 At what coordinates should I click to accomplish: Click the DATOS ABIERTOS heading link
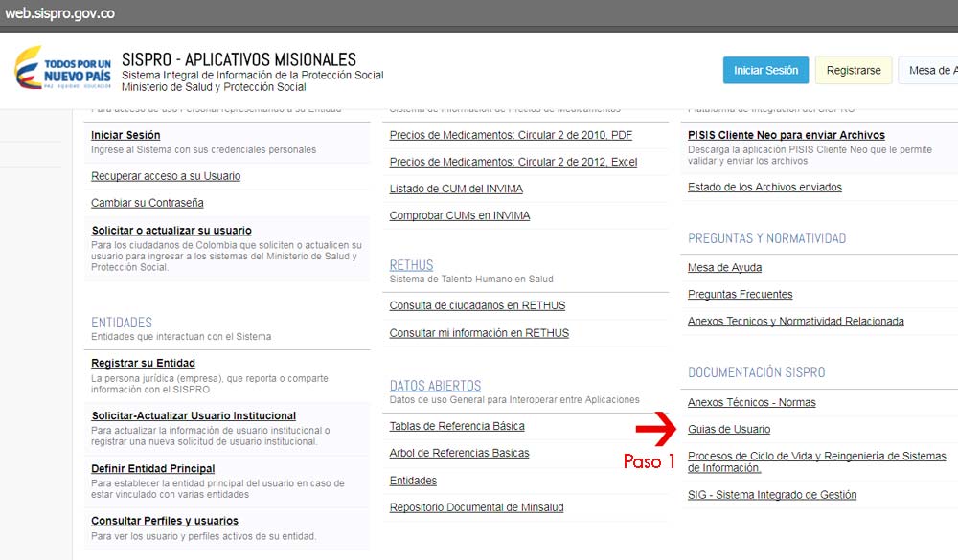[x=435, y=386]
